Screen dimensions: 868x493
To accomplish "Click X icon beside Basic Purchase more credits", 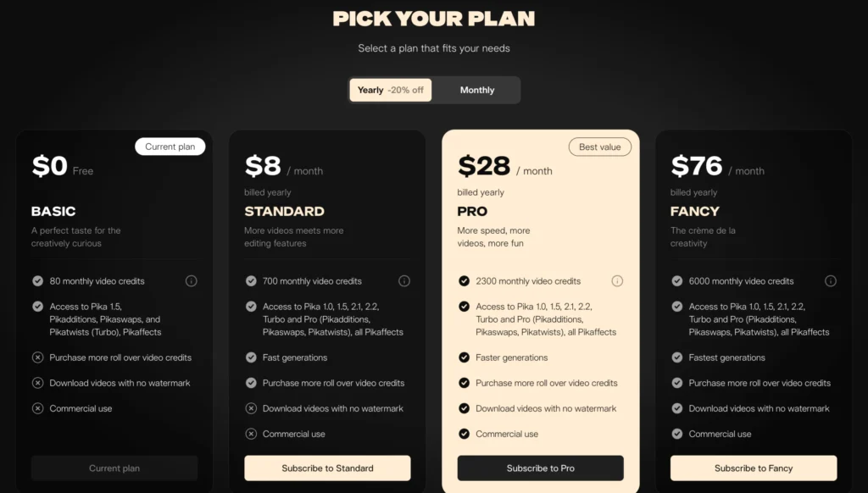I will click(38, 357).
